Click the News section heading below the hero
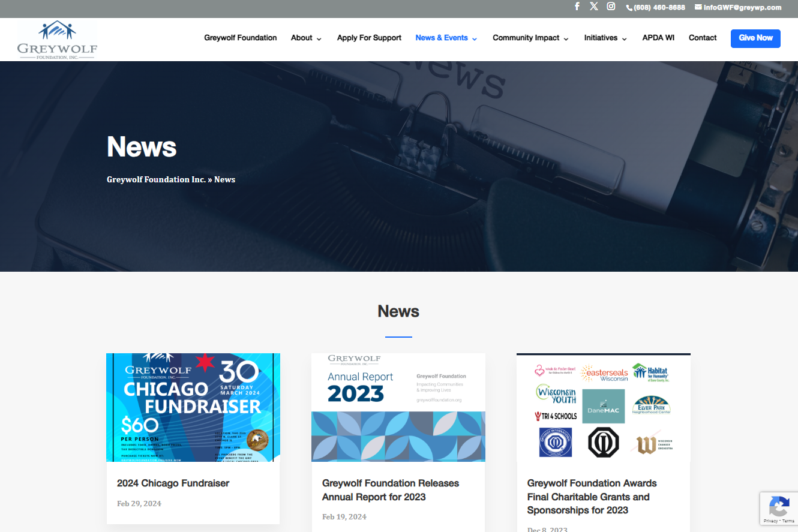798x532 pixels. [x=398, y=311]
